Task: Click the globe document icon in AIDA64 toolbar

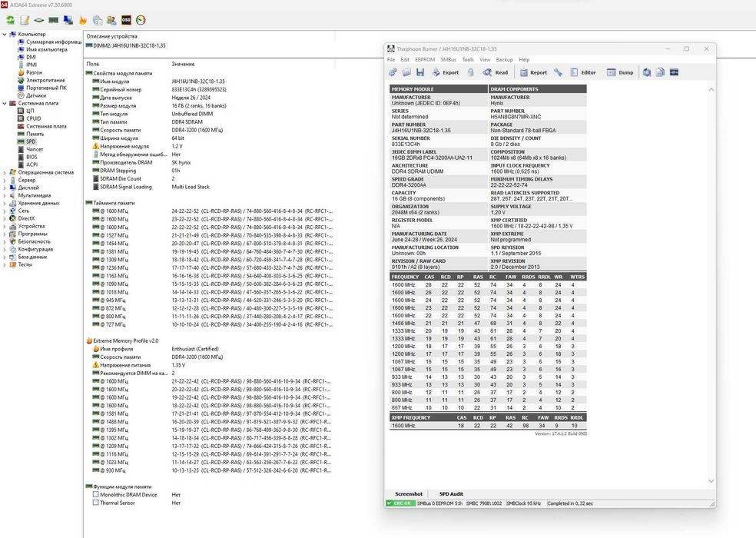Action: (97, 20)
